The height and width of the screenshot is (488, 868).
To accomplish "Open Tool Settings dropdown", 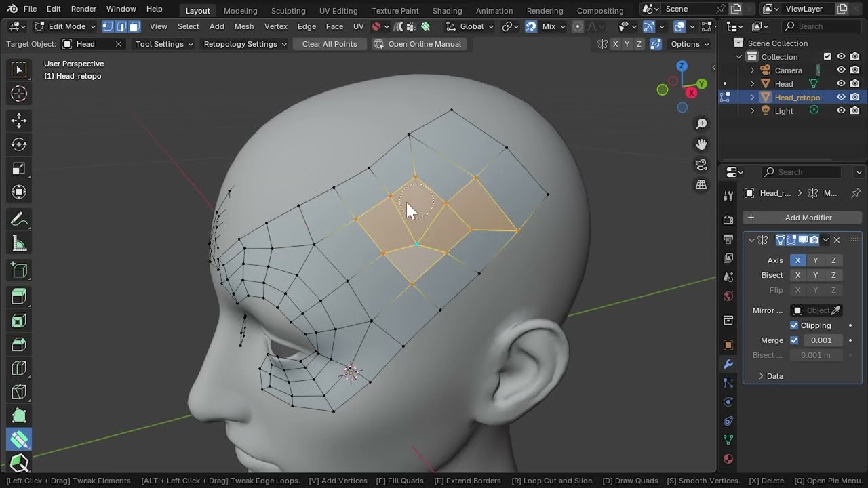I will tap(163, 44).
